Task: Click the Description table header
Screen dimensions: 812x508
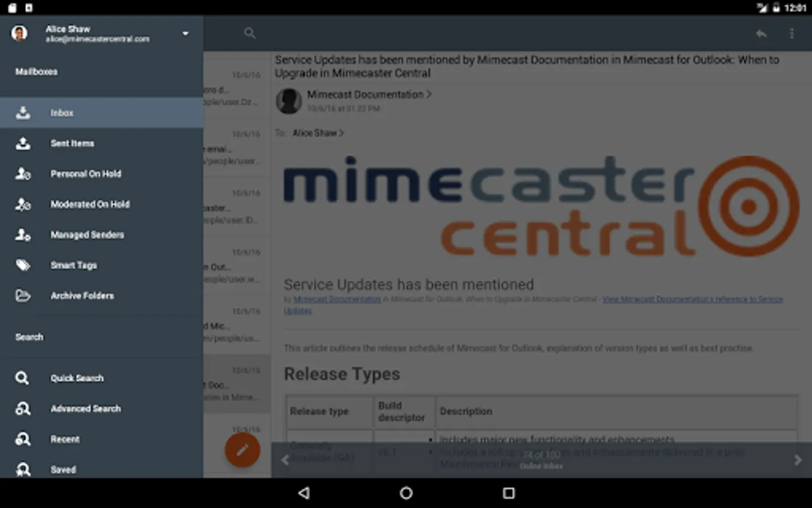Action: (466, 411)
